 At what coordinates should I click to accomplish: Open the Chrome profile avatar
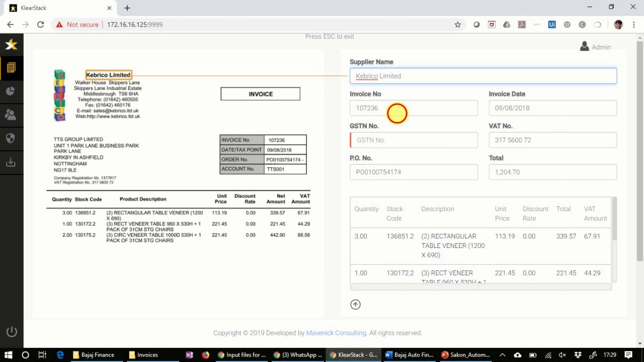coord(618,25)
